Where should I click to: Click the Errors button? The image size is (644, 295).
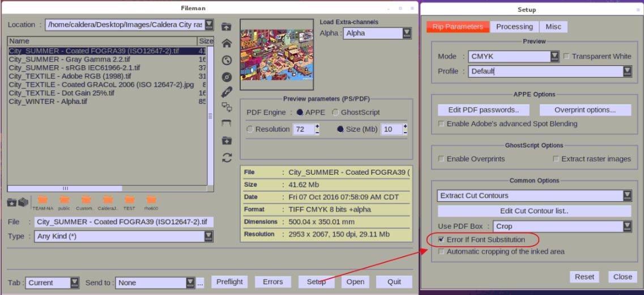272,282
